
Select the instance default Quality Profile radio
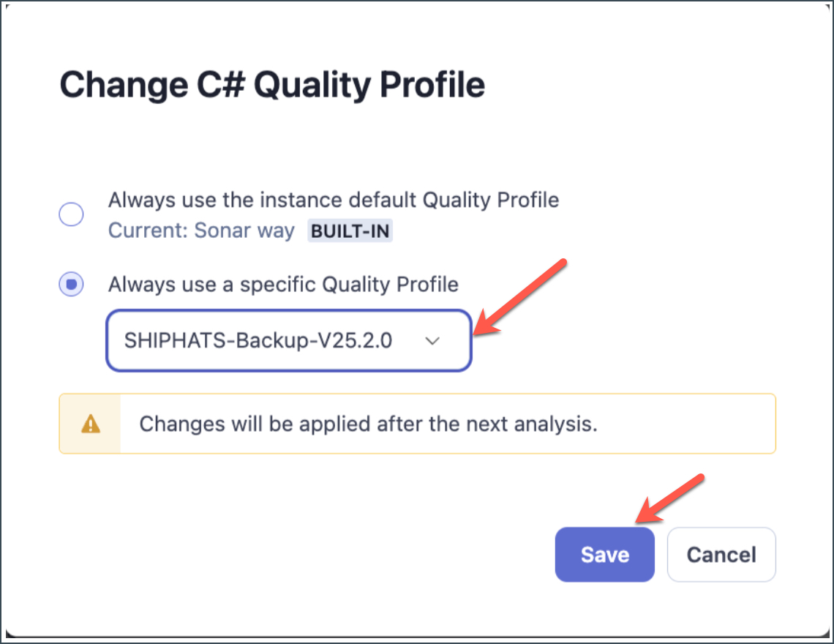coord(71,214)
